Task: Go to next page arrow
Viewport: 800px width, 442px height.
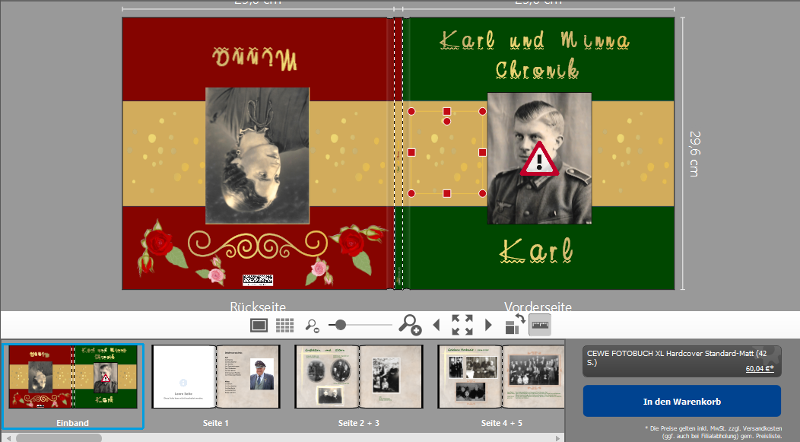Action: (x=488, y=325)
